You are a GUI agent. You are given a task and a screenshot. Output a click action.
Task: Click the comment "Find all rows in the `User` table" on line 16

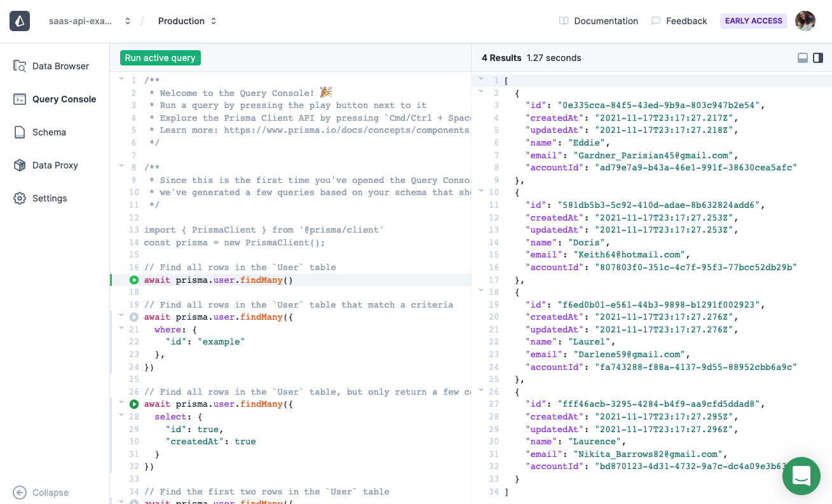click(240, 268)
